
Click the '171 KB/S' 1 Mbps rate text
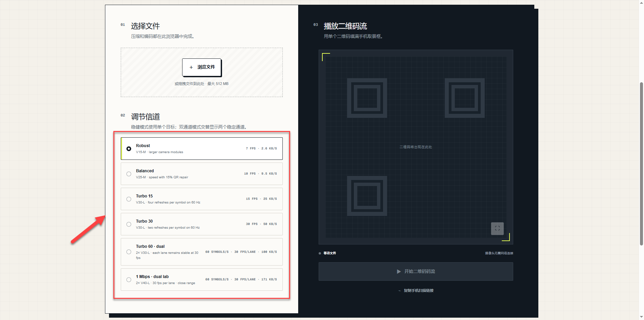pos(269,279)
